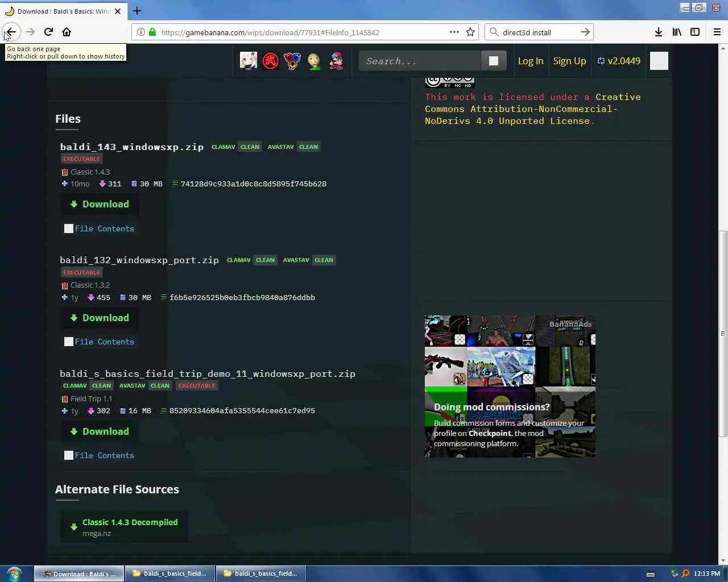The image size is (728, 582).
Task: Click the Field Trip 1.1 version label
Action: pos(91,398)
